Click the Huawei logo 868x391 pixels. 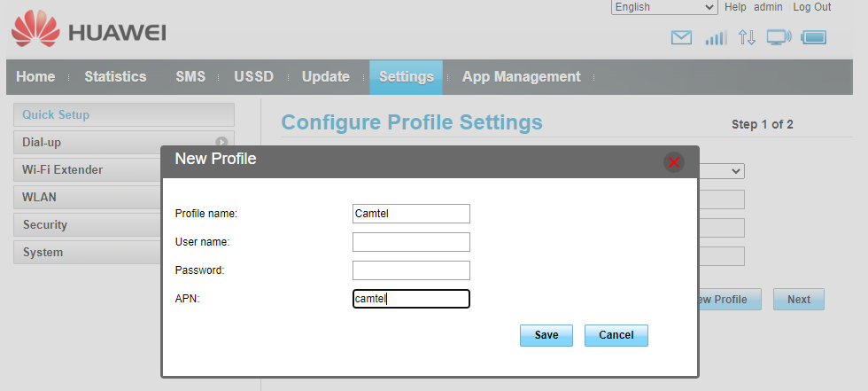coord(89,28)
